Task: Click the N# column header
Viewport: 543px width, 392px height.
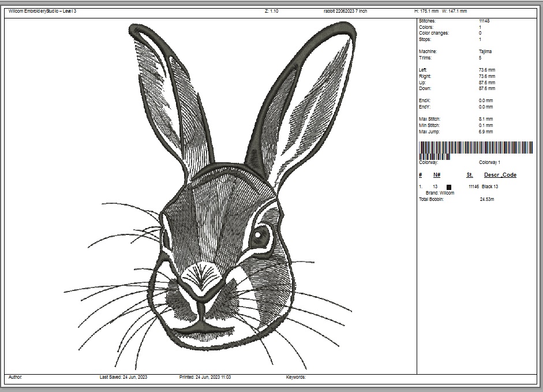Action: pyautogui.click(x=437, y=175)
